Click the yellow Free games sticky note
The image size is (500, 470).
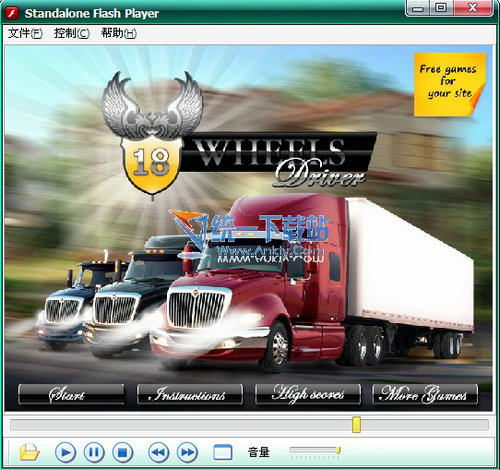coord(449,85)
